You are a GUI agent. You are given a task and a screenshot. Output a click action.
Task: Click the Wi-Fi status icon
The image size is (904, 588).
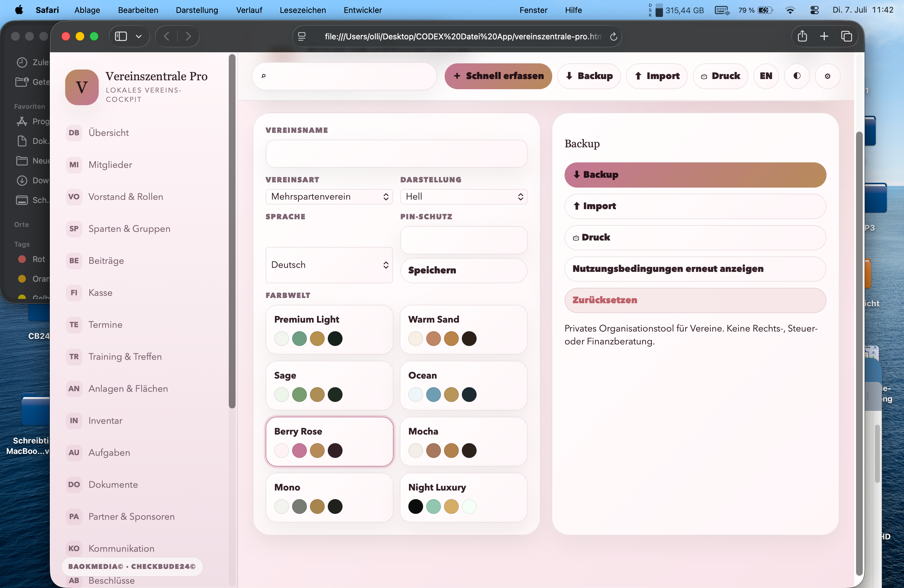tap(790, 10)
